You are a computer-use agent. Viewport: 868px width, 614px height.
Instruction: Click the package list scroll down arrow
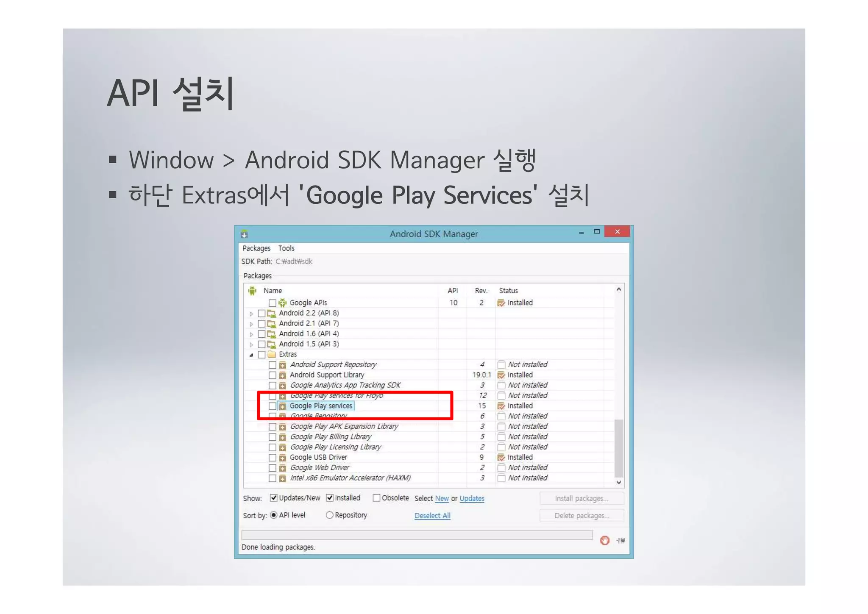619,483
